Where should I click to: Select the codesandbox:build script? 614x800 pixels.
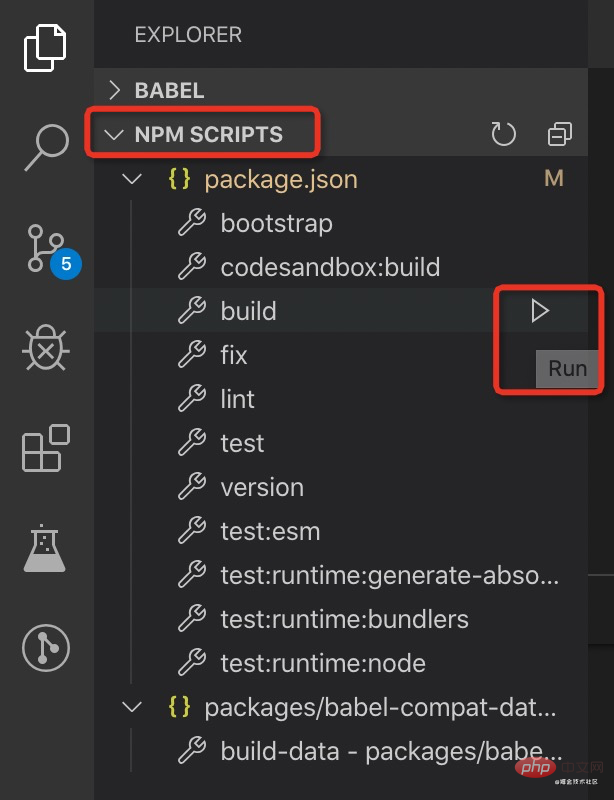pos(330,267)
